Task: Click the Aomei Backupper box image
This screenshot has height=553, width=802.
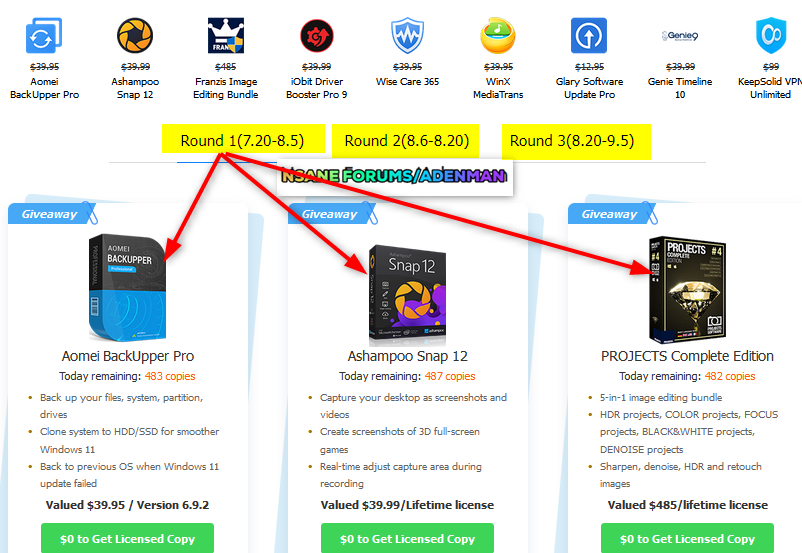Action: 127,287
